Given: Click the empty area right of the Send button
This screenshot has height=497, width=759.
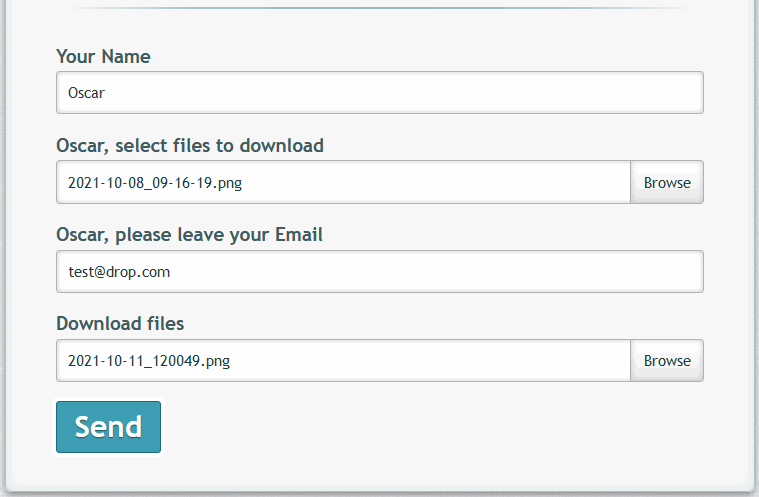Looking at the screenshot, I should (x=420, y=427).
